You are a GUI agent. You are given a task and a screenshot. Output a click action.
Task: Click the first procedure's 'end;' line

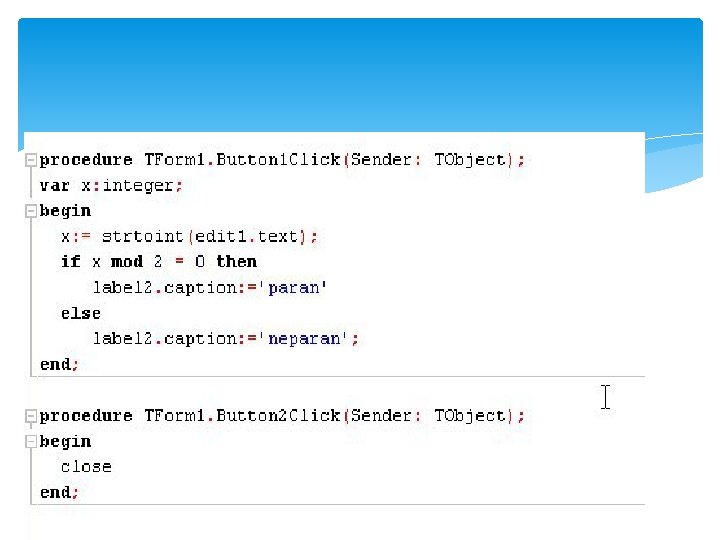click(x=59, y=365)
